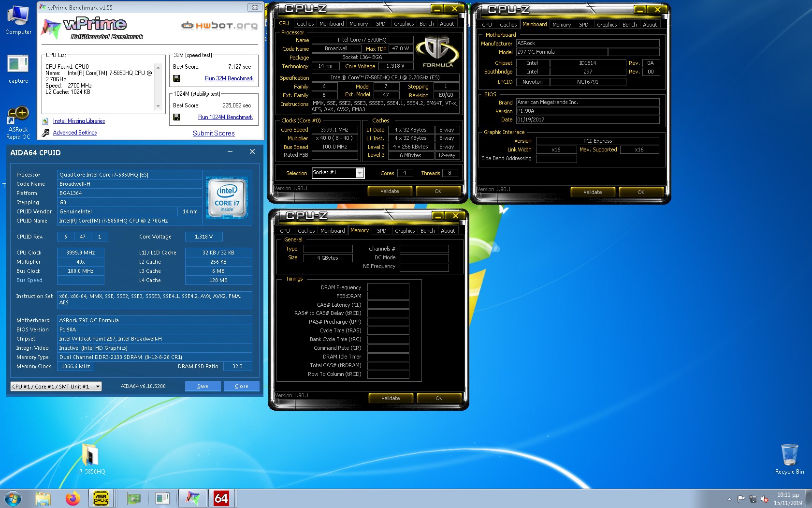
Task: Click the circuit board taskbar icon
Action: coord(133,498)
